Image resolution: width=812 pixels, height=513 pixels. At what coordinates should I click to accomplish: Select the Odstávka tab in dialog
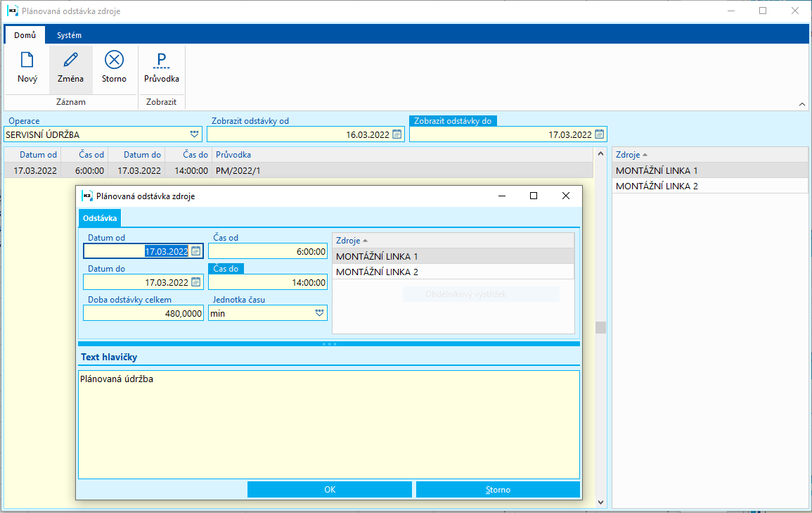click(100, 218)
